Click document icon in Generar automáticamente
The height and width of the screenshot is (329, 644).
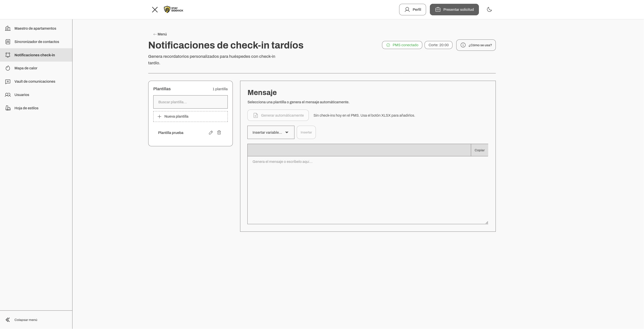(255, 115)
